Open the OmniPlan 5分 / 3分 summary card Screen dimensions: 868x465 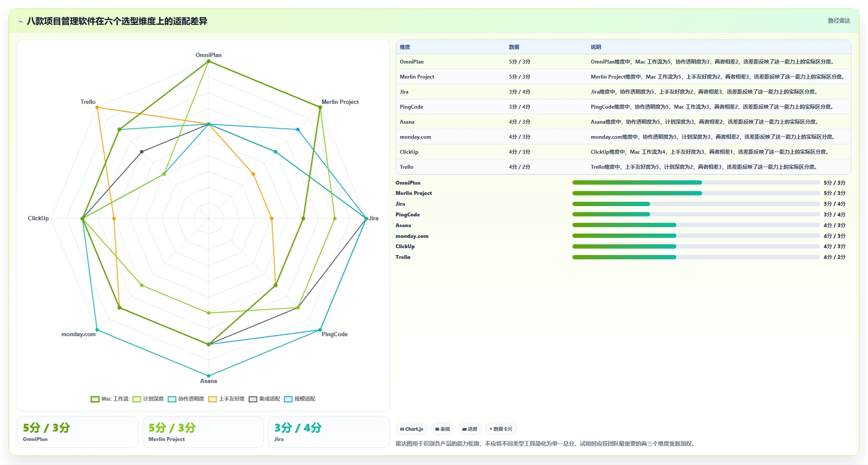[77, 432]
